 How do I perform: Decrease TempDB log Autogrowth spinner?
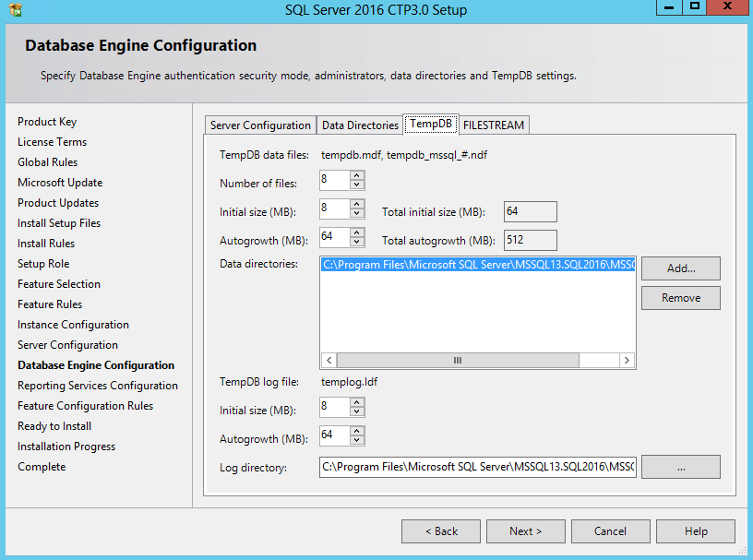(357, 440)
